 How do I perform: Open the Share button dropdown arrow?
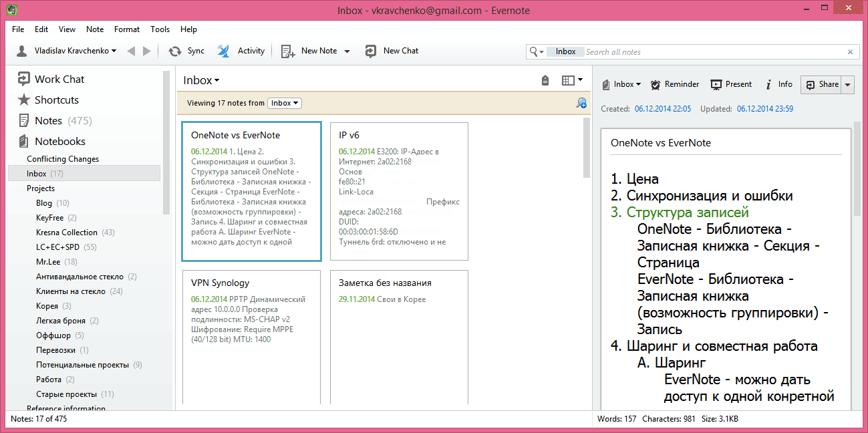coord(848,85)
